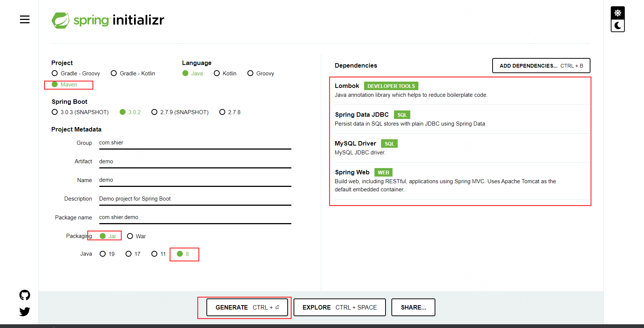Edit the Artifact field
644x328 pixels.
point(195,161)
